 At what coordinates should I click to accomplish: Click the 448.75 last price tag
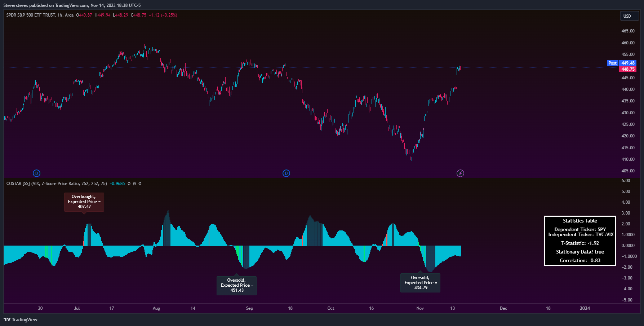pos(628,69)
